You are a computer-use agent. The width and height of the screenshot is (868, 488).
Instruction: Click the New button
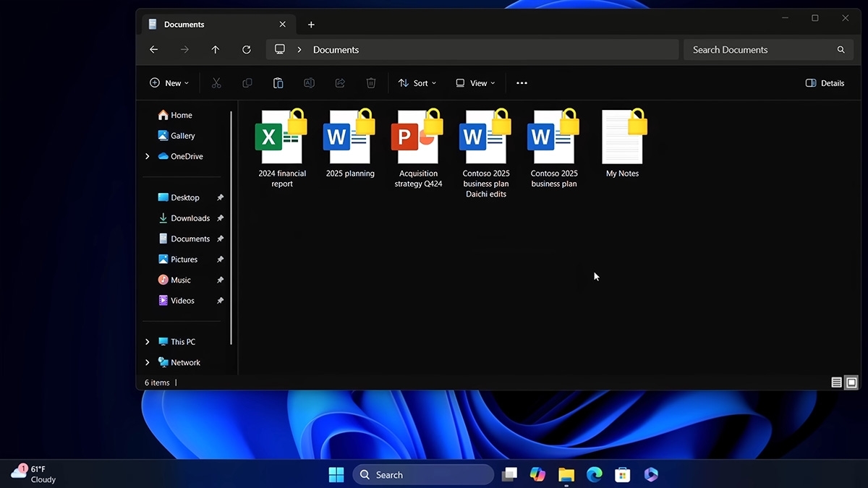[x=169, y=83]
